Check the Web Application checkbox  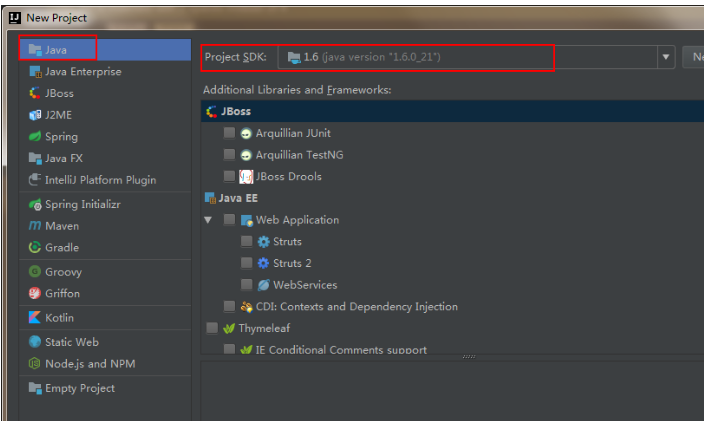(229, 219)
